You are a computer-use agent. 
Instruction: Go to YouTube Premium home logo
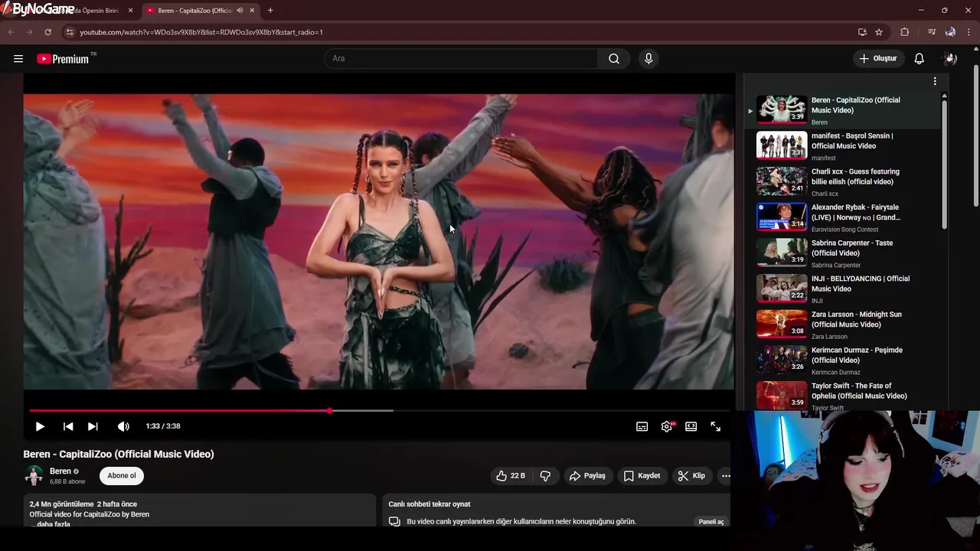[63, 59]
